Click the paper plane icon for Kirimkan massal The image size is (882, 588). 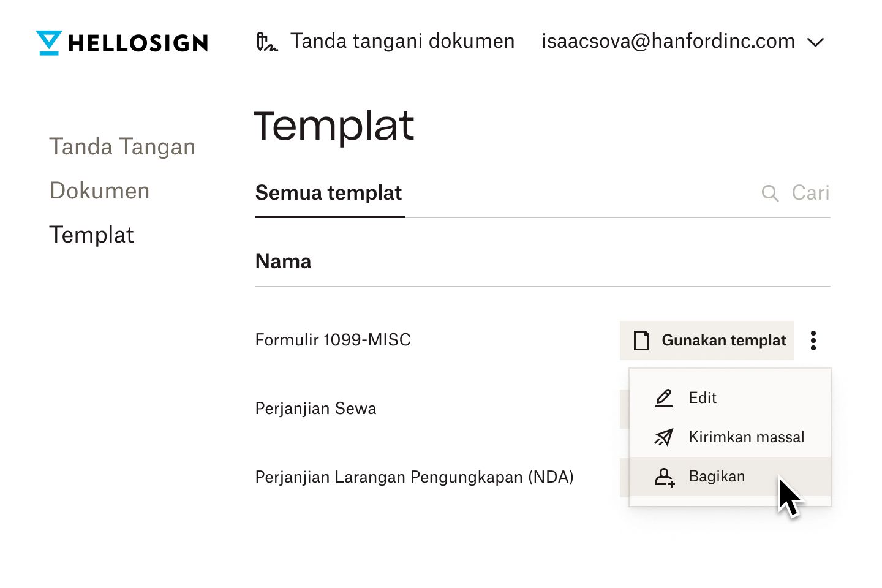pos(663,437)
